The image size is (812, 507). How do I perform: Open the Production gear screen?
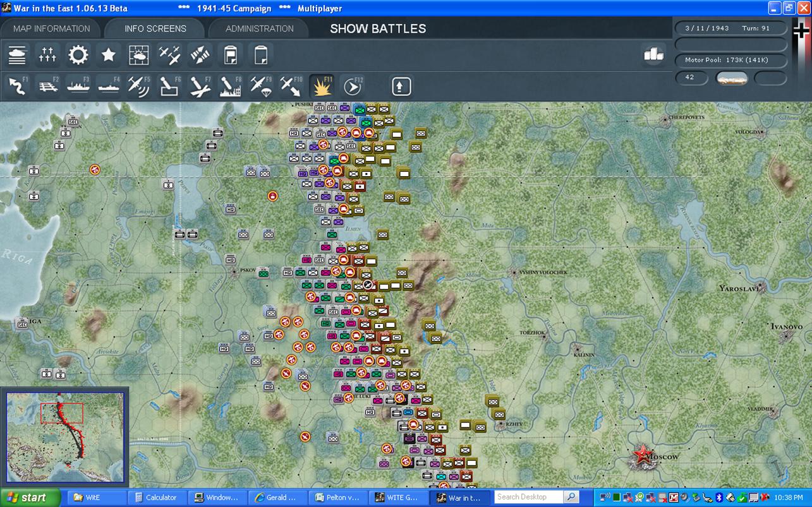(x=78, y=56)
